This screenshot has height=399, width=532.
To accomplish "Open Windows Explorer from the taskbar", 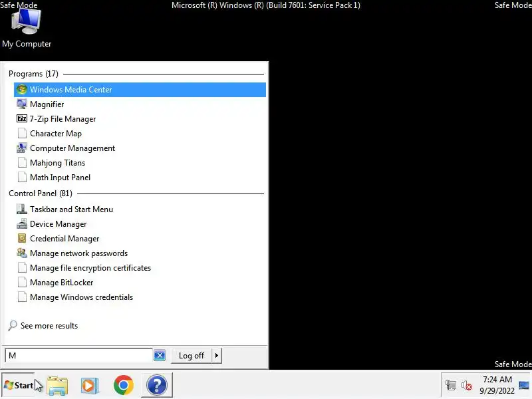I will pos(57,385).
